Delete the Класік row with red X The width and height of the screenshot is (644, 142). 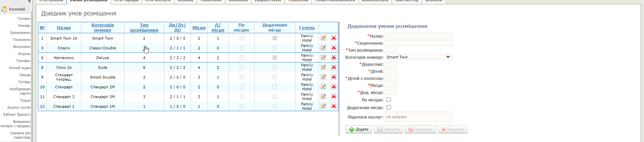coord(333,48)
